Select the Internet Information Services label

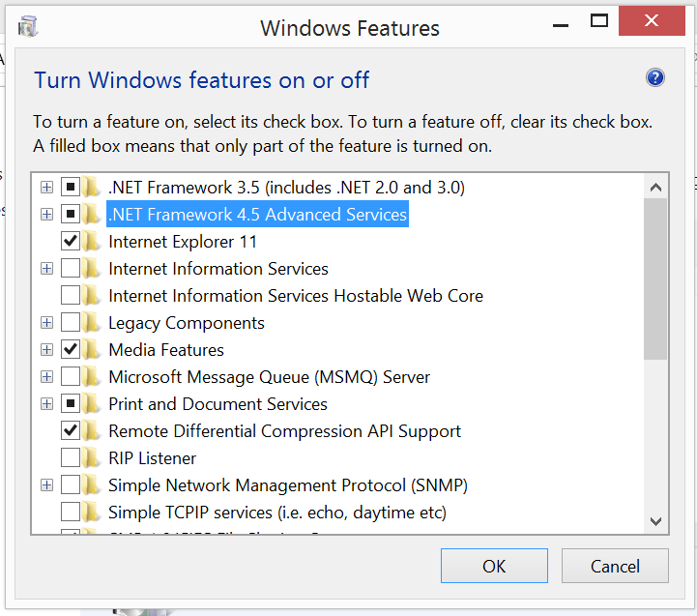(218, 269)
